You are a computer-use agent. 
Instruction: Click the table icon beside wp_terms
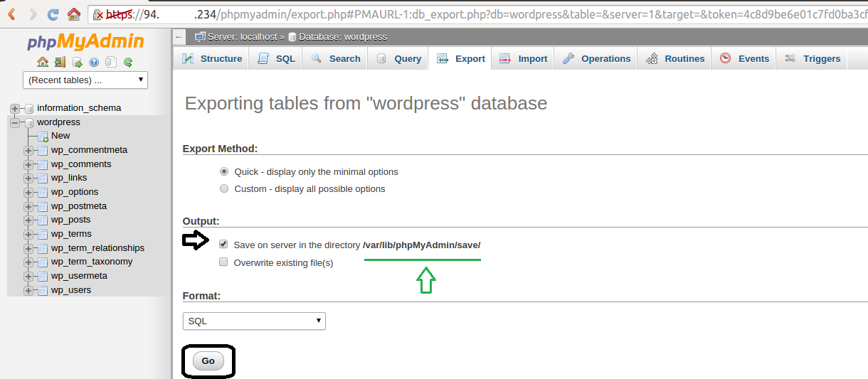click(x=43, y=234)
